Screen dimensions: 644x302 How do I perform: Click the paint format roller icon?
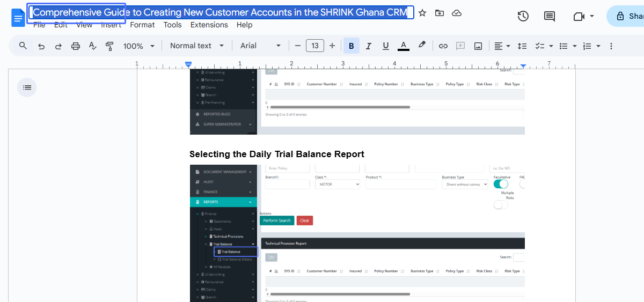point(109,46)
